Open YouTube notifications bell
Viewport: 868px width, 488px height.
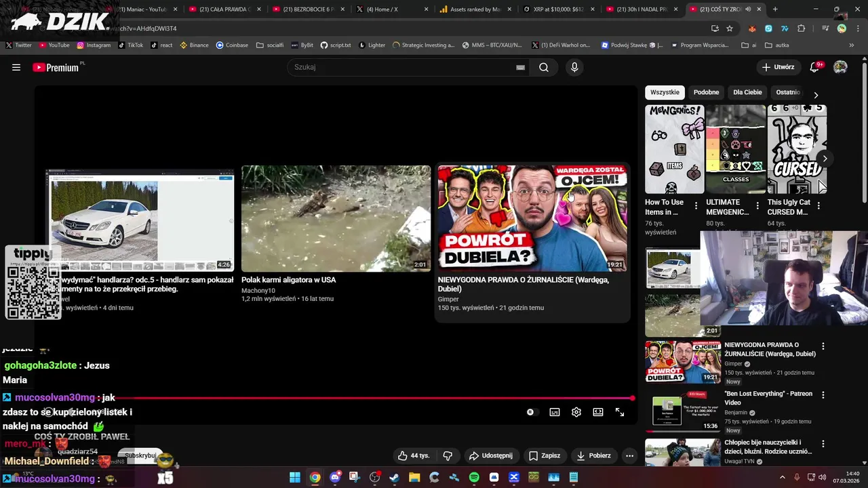(815, 67)
